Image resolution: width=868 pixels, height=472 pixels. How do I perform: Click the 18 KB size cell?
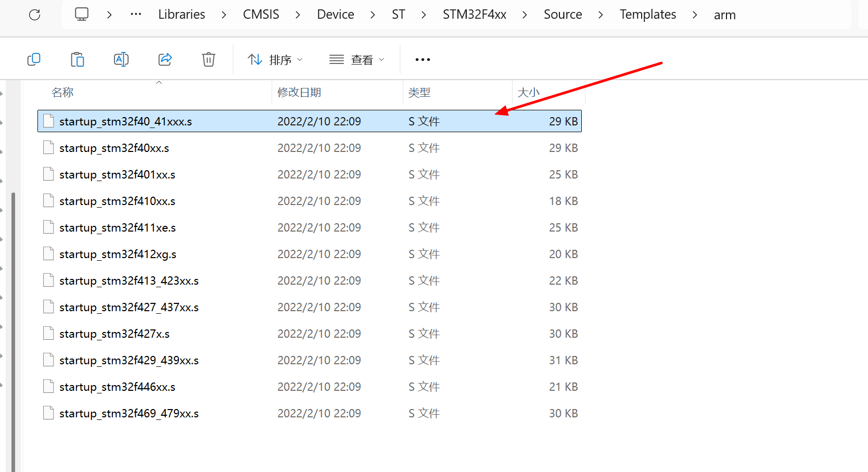click(x=563, y=201)
